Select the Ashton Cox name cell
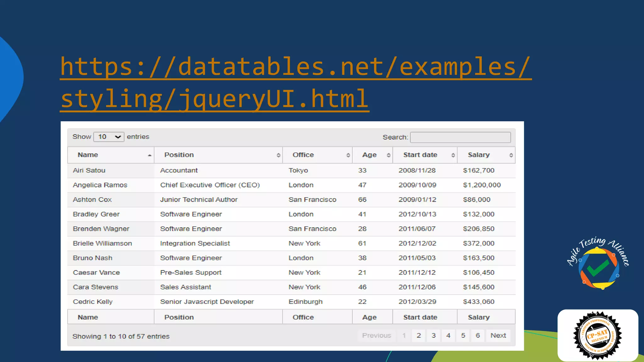The image size is (644, 362). pos(111,200)
